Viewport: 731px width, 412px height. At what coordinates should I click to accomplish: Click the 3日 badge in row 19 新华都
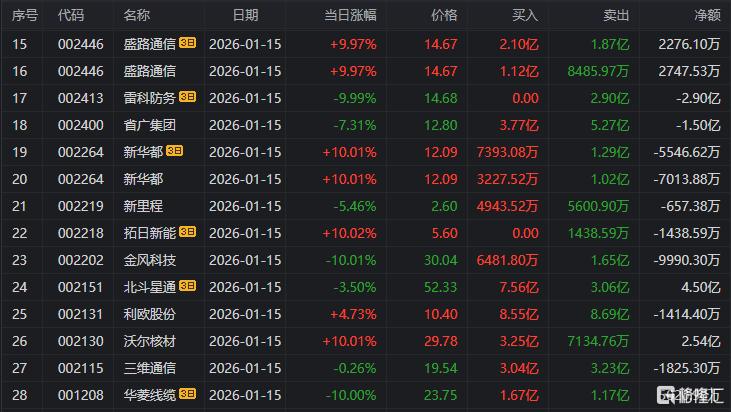[x=174, y=151]
